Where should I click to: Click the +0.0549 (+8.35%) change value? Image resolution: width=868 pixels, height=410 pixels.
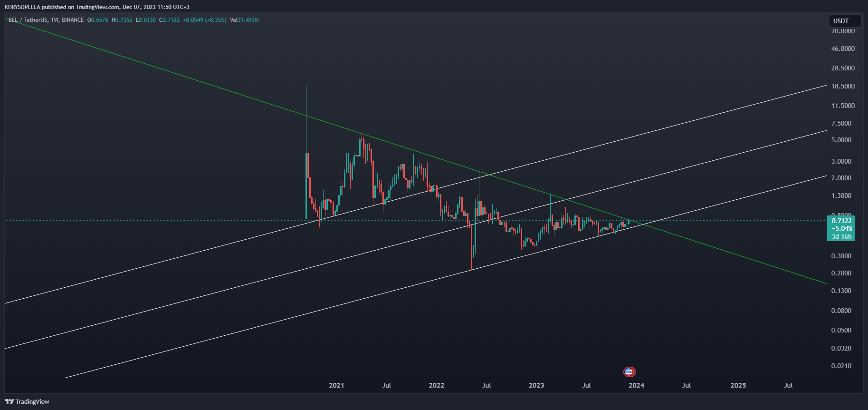point(205,20)
